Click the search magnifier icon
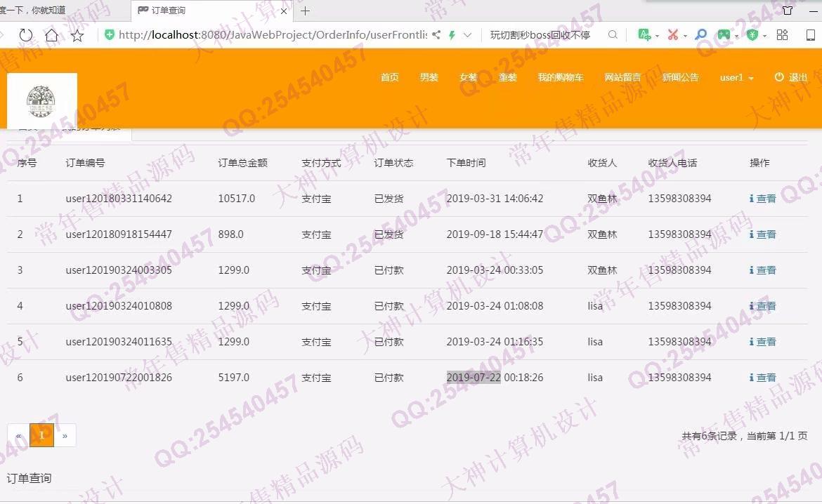 (x=613, y=35)
